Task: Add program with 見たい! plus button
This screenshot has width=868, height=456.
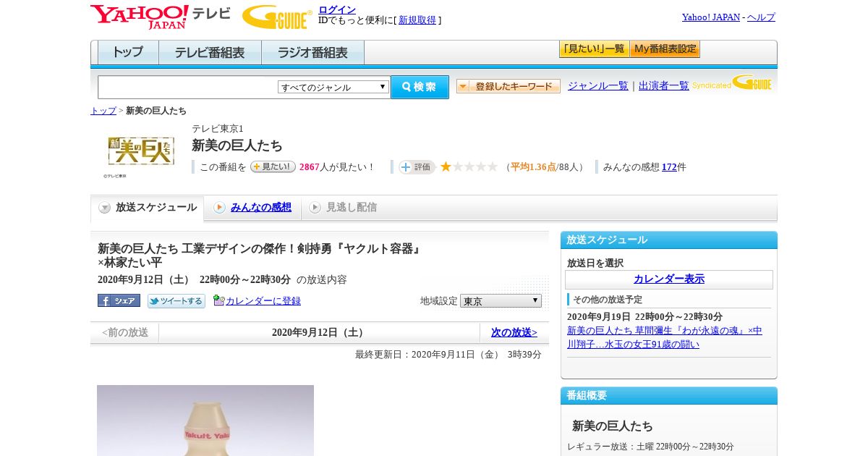Action: point(273,166)
